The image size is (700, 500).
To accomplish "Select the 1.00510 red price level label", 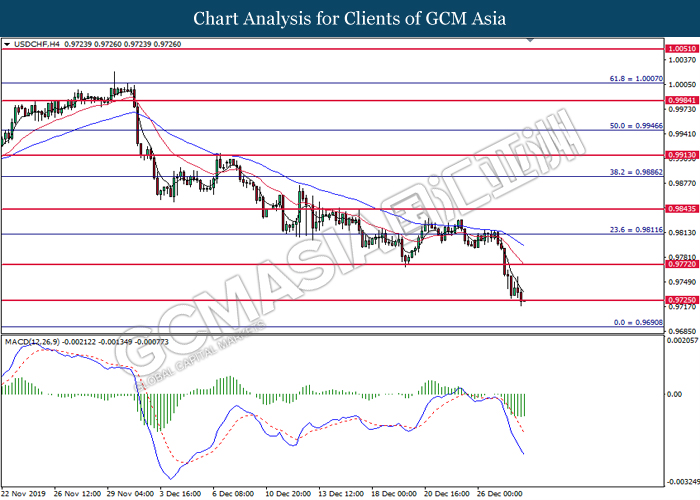I will pyautogui.click(x=681, y=49).
